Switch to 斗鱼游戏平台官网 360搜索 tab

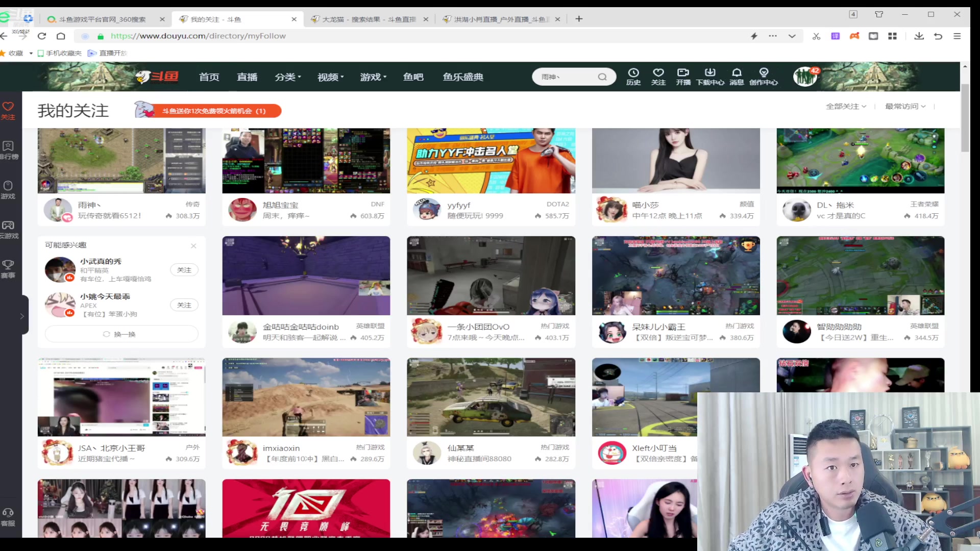coord(102,19)
